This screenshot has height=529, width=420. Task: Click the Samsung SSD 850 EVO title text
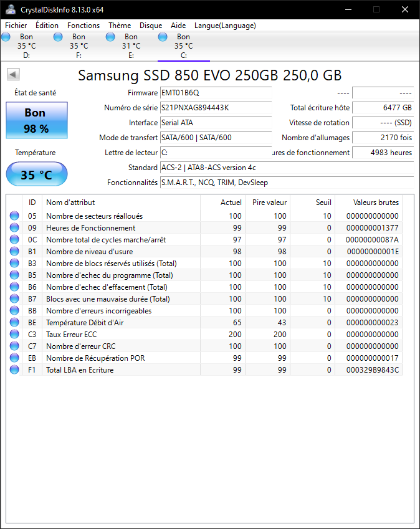tap(210, 75)
